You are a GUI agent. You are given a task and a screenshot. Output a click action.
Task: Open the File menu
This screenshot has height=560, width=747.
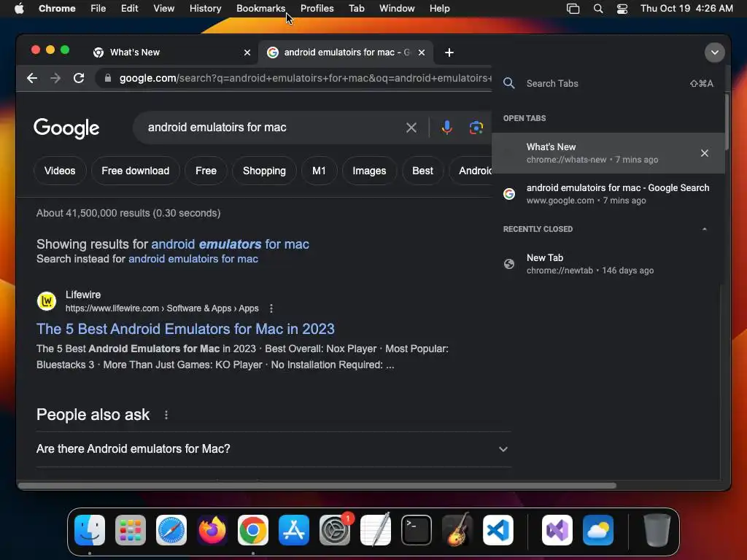(x=98, y=9)
